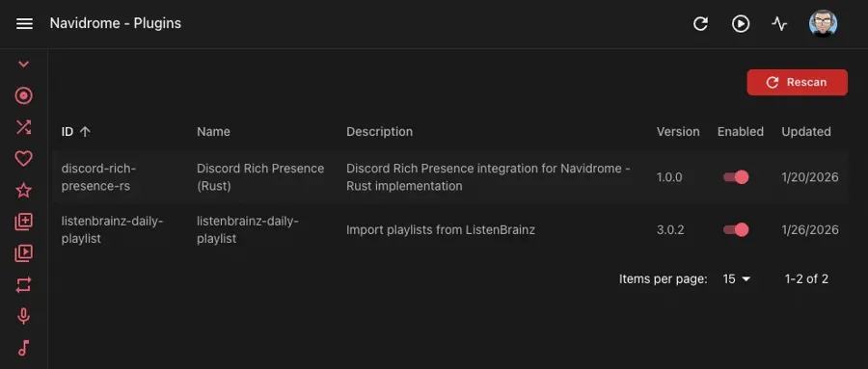Open the Recently Added icon in sidebar
The width and height of the screenshot is (868, 369).
click(x=23, y=222)
